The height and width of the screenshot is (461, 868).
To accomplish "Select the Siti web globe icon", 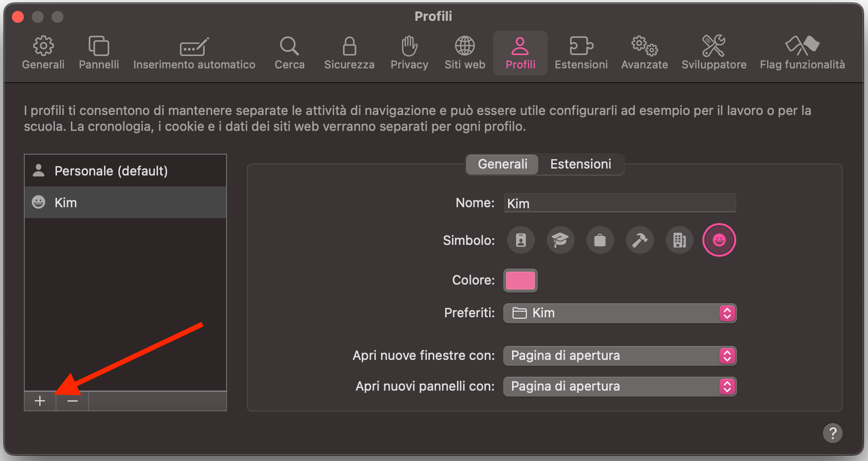I will 464,52.
